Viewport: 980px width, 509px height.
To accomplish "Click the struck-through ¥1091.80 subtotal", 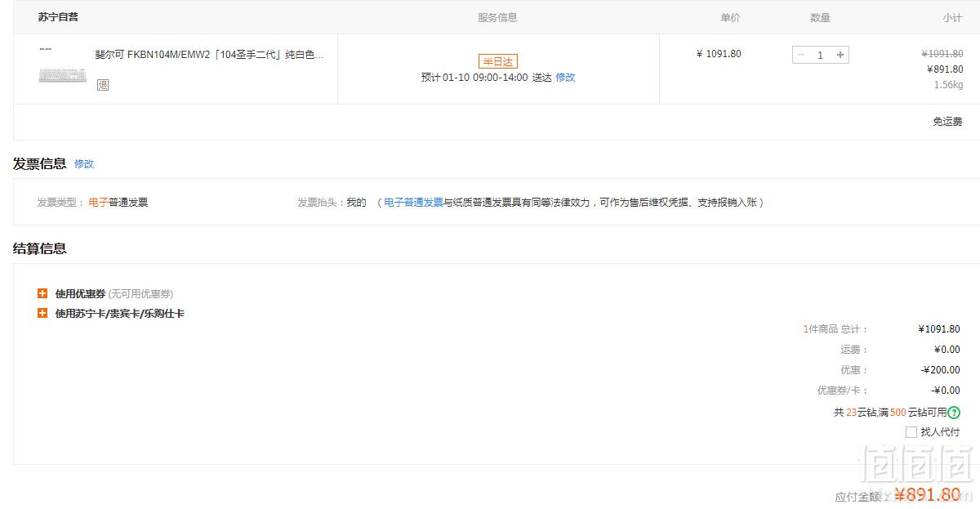I will (x=942, y=54).
